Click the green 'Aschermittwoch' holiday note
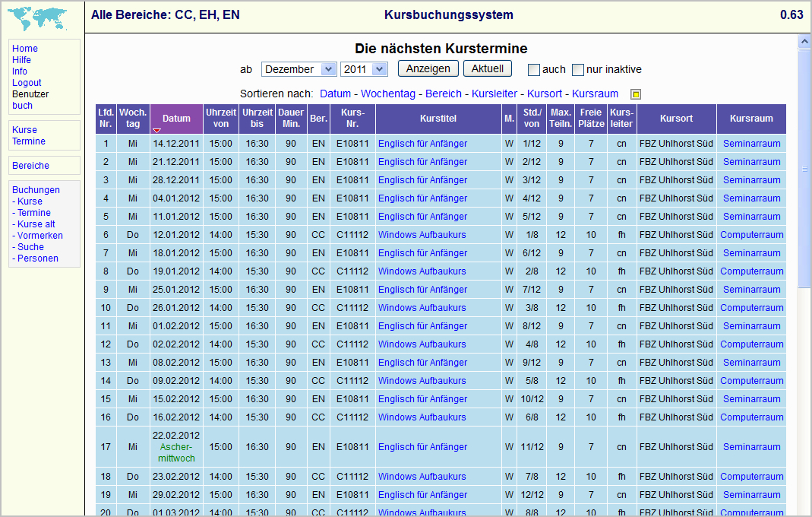Image resolution: width=812 pixels, height=517 pixels. point(176,452)
